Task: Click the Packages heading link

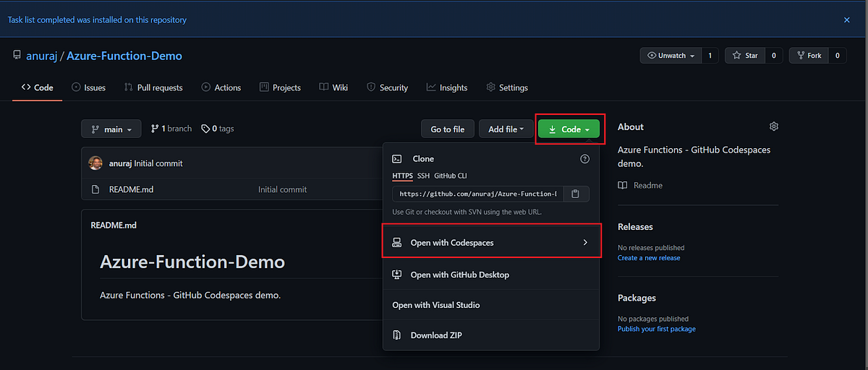Action: point(637,298)
